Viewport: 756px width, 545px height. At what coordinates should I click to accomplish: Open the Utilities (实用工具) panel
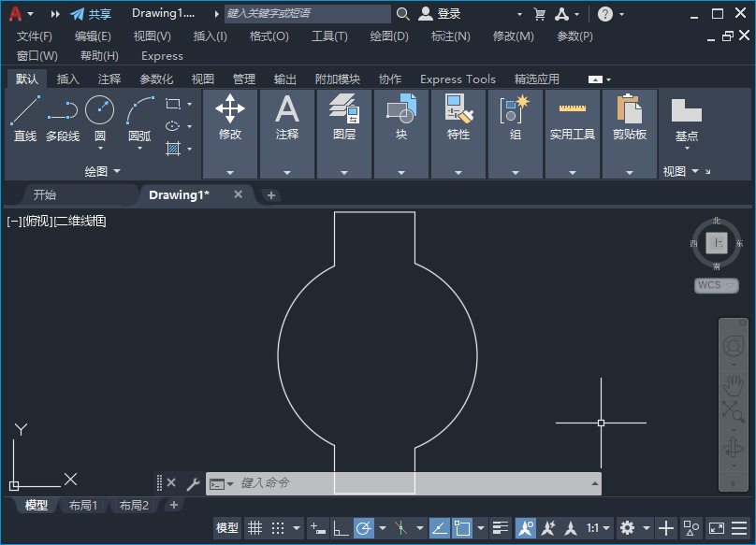[x=573, y=134]
